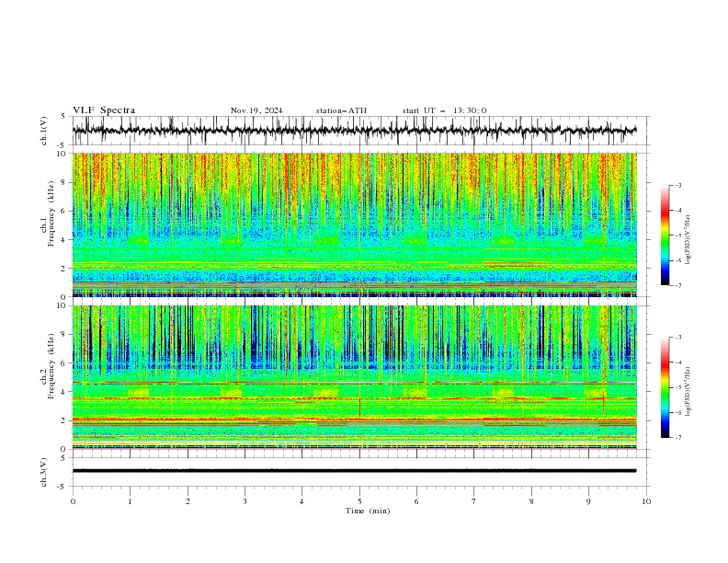The image size is (728, 563).
Task: Click the 'VLF Spectra' title text
Action: click(x=104, y=110)
